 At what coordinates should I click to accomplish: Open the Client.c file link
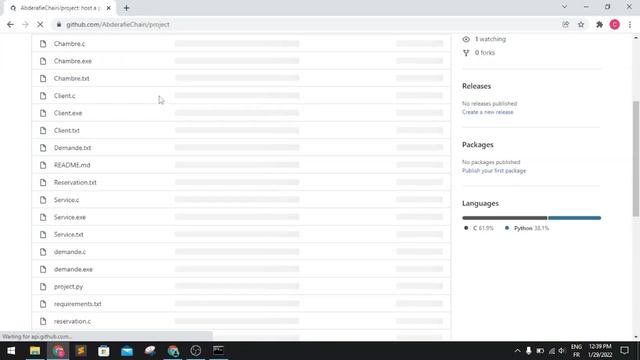click(x=64, y=96)
